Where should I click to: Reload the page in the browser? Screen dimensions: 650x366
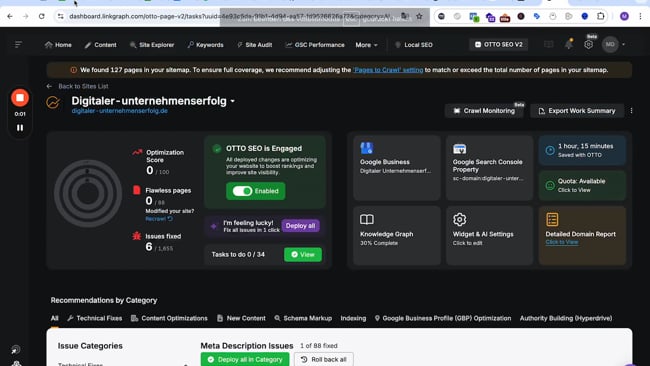click(41, 16)
